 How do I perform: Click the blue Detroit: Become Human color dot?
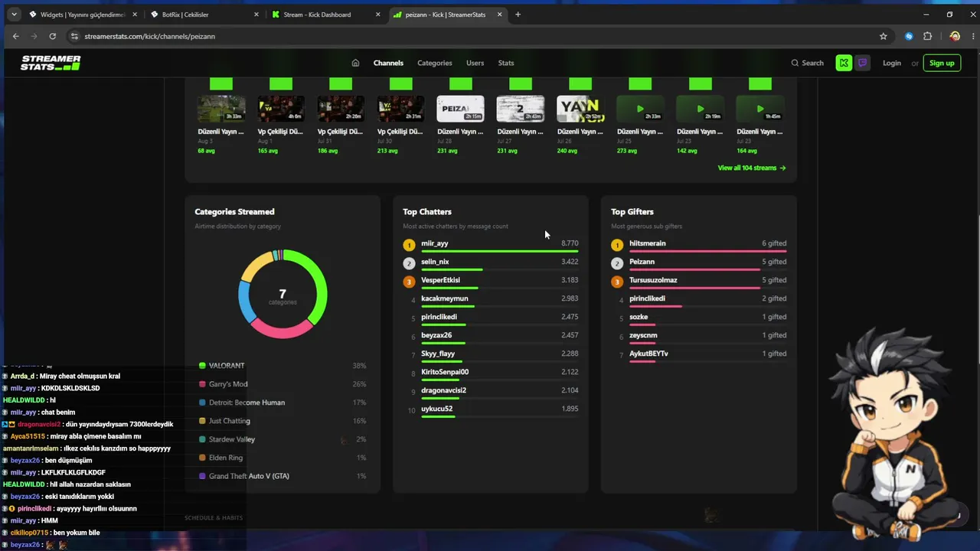[x=202, y=403]
